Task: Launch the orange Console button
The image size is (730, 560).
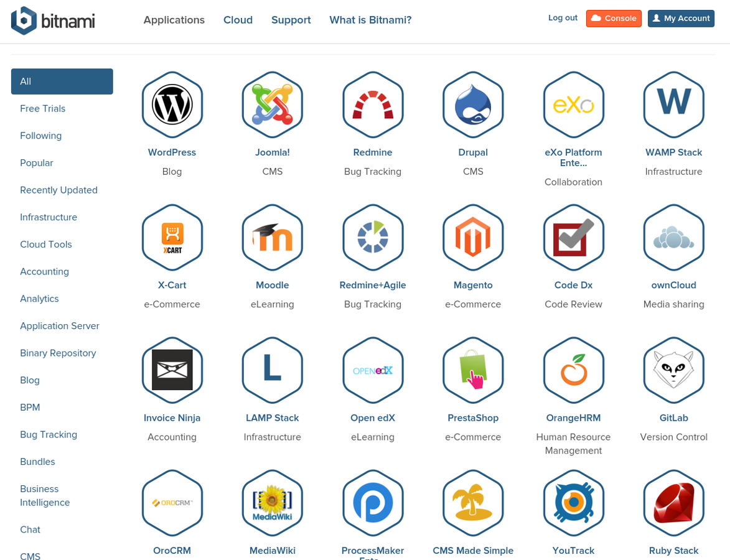Action: coord(614,18)
